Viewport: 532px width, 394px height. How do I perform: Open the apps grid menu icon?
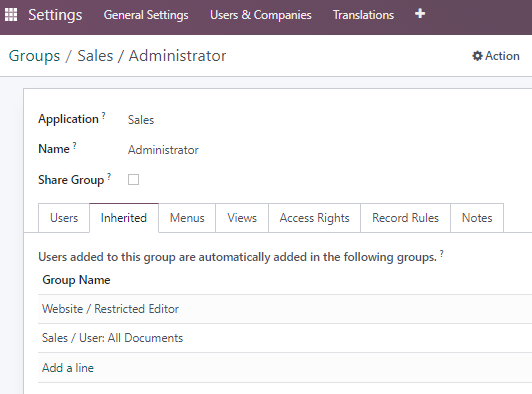pos(11,15)
